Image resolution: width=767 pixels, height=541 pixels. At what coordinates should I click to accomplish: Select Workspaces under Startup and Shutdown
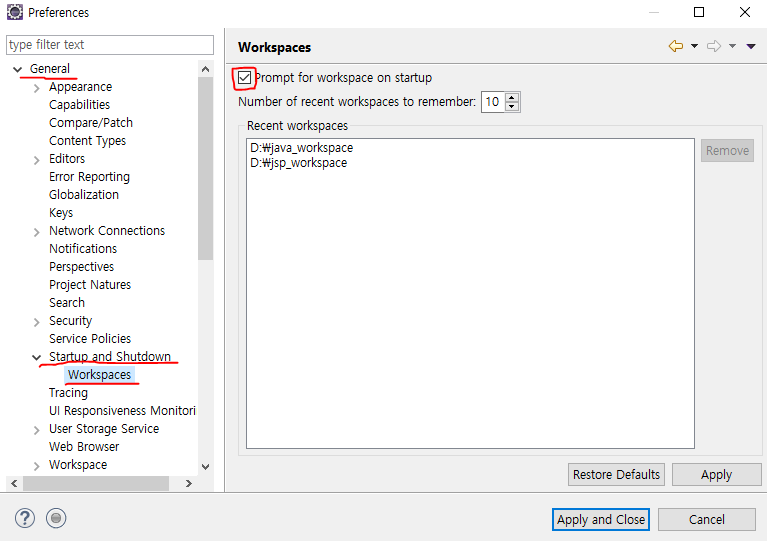point(99,375)
